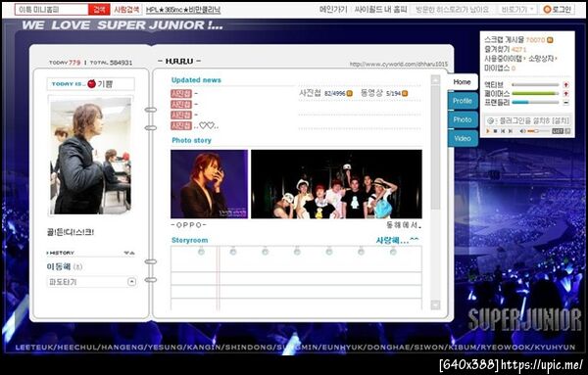Open 사진첩 photo album count 82/4996
This screenshot has height=375, width=588.
[321, 93]
